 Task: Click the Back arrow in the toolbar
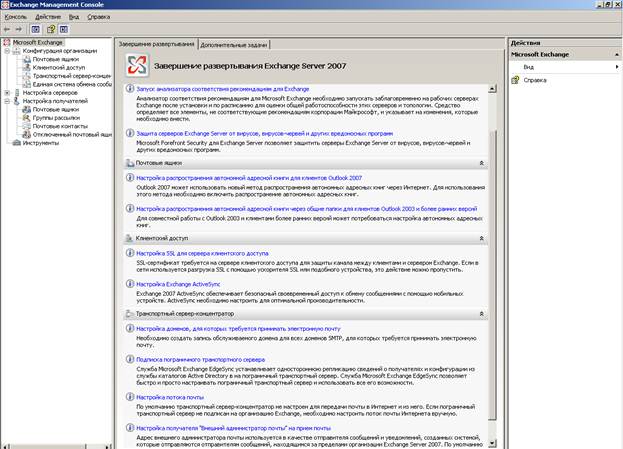(7, 29)
